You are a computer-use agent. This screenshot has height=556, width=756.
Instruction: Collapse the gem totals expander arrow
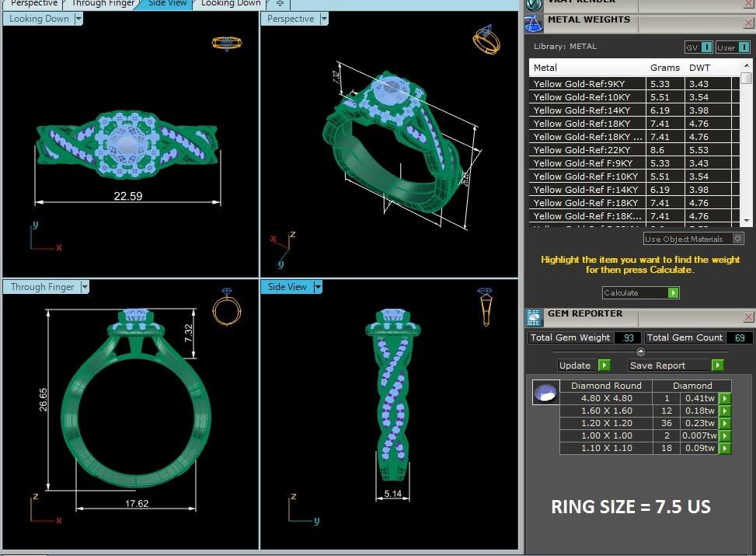640,351
